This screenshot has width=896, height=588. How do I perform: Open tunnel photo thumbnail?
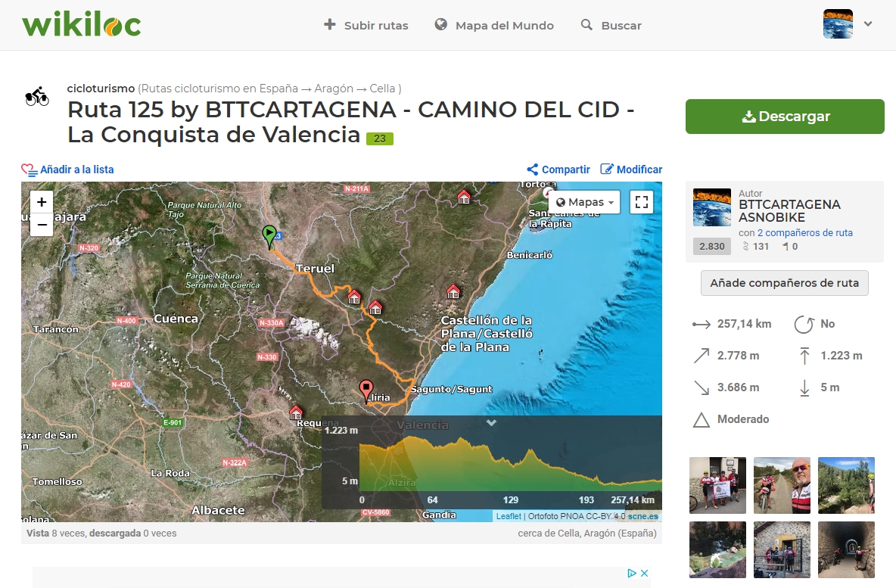(x=846, y=549)
